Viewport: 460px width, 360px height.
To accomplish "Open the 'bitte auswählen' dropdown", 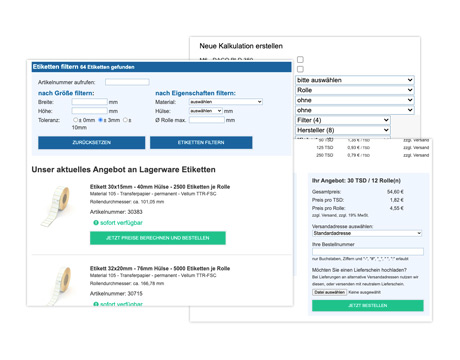I will pos(355,80).
